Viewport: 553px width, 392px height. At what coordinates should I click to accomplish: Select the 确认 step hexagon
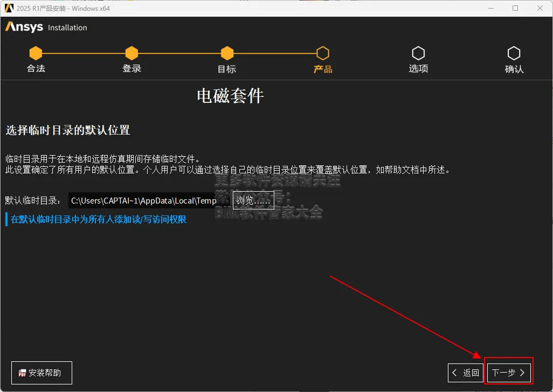point(514,53)
